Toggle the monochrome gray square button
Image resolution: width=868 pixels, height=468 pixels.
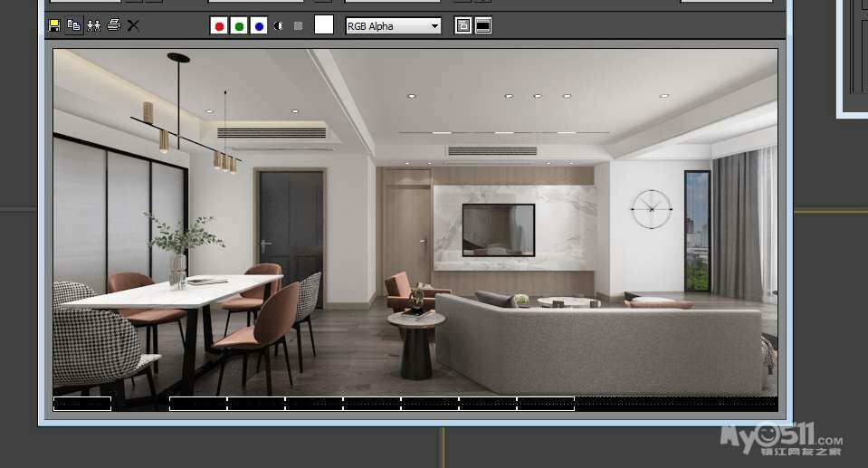tap(299, 25)
